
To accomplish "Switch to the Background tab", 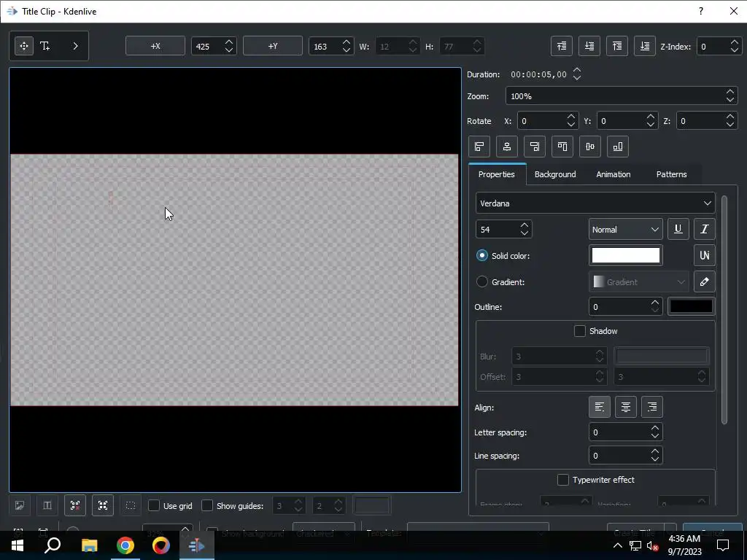I will [x=555, y=174].
